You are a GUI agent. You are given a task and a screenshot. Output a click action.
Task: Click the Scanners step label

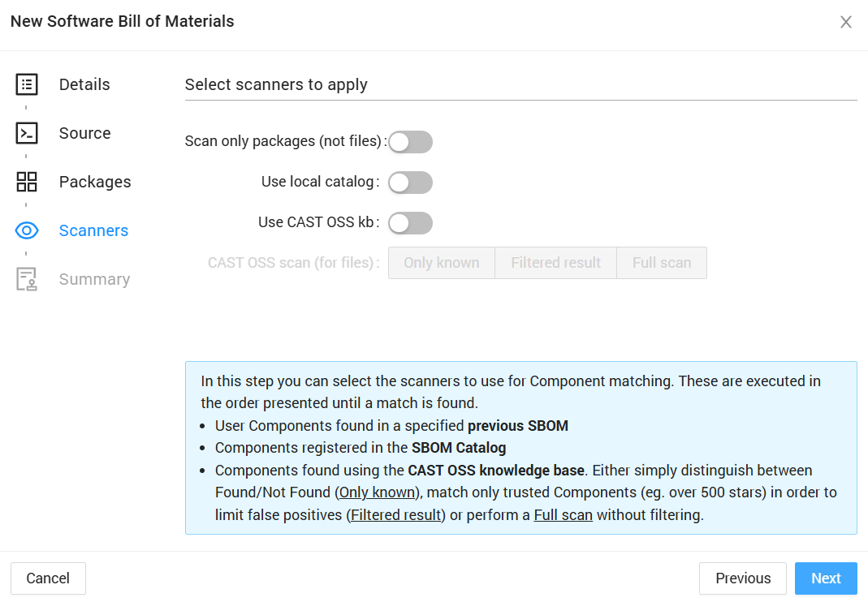pos(93,230)
